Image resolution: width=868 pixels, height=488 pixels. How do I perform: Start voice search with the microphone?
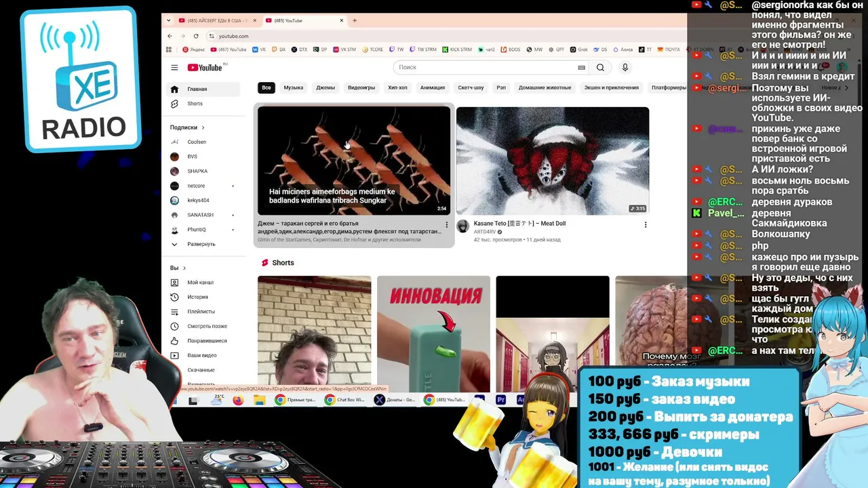click(625, 67)
